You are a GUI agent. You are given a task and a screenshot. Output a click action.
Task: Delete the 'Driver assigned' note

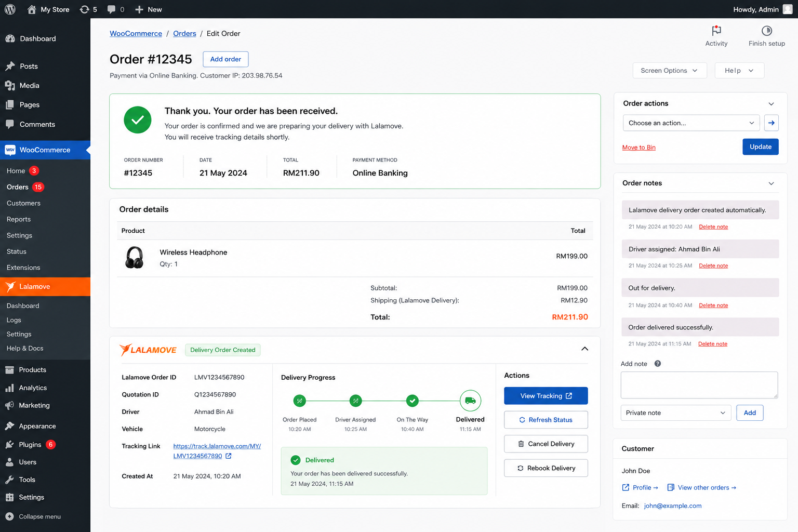tap(713, 266)
